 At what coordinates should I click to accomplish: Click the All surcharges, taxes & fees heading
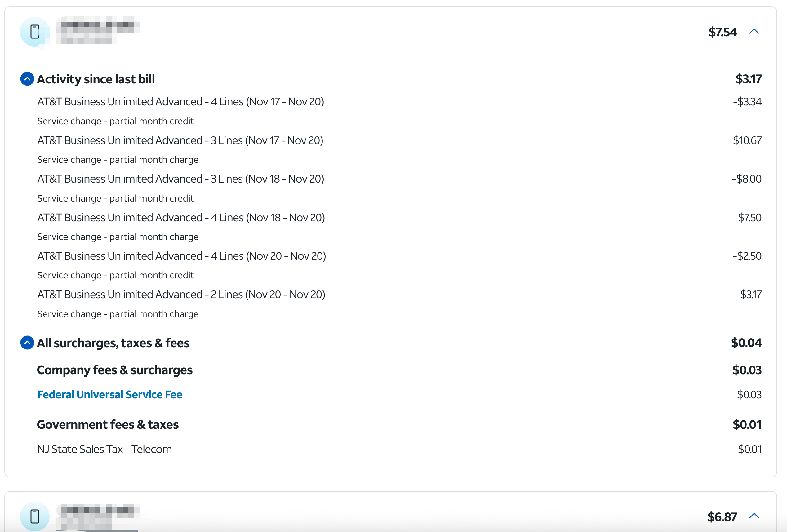click(113, 343)
